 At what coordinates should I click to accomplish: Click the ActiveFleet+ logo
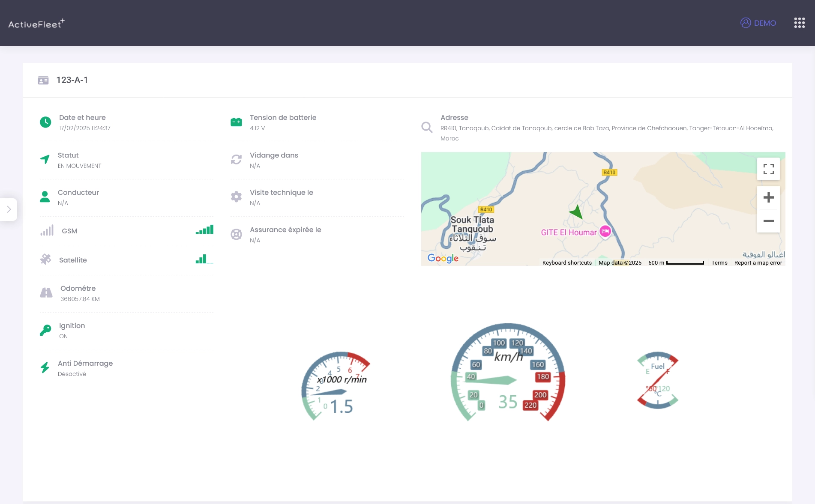click(36, 24)
